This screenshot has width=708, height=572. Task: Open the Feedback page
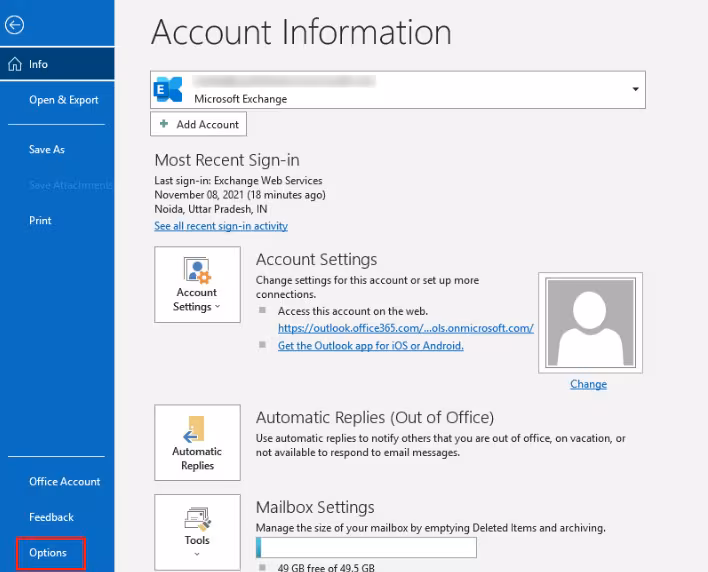pos(51,517)
